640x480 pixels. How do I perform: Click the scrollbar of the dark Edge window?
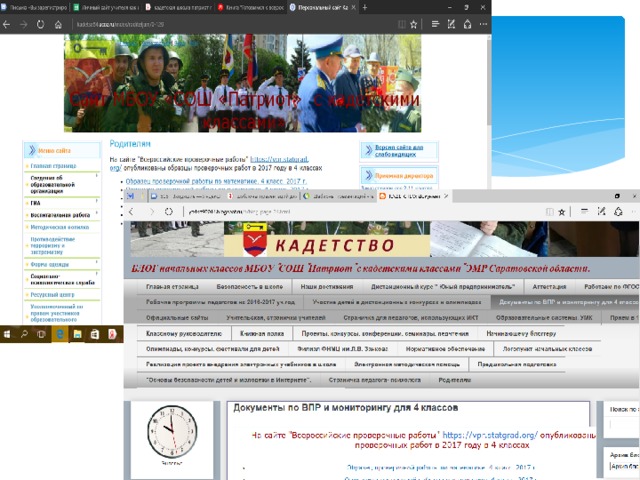(489, 82)
